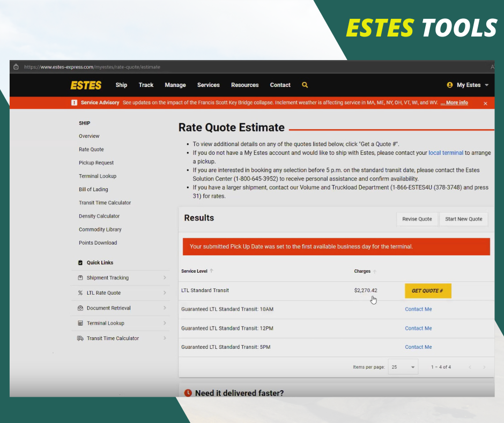Click the Service Advisory alert icon
This screenshot has height=423, width=504.
coord(74,103)
